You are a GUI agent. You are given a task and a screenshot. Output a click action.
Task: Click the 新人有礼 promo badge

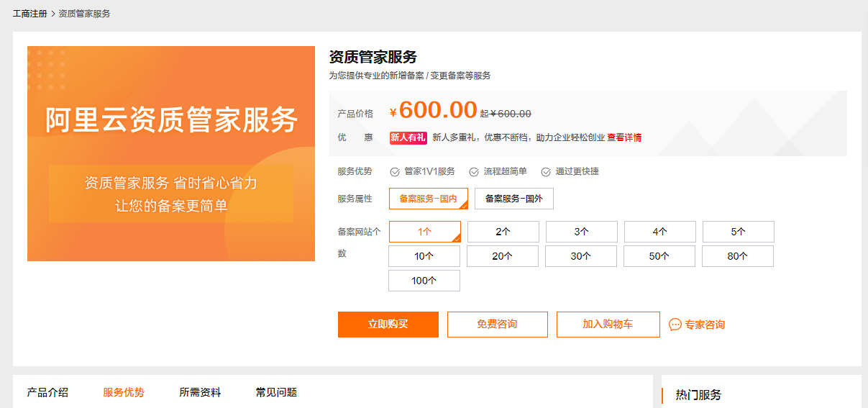click(408, 137)
